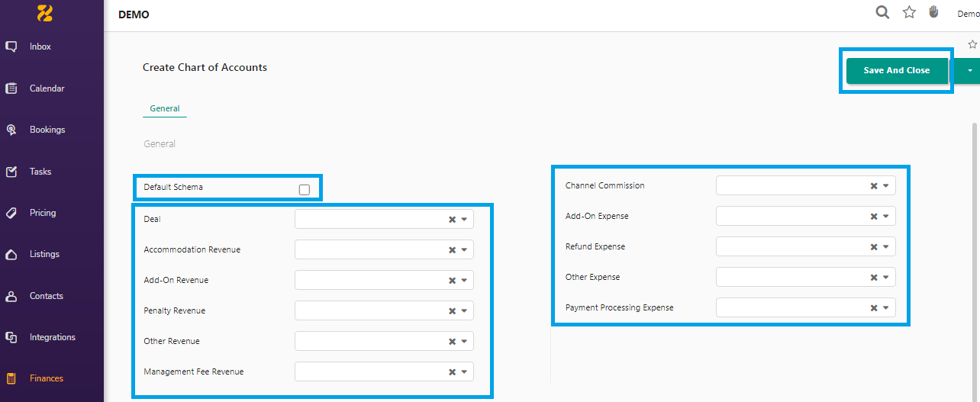Viewport: 980px width, 402px height.
Task: Open Finances in the sidebar
Action: 47,378
